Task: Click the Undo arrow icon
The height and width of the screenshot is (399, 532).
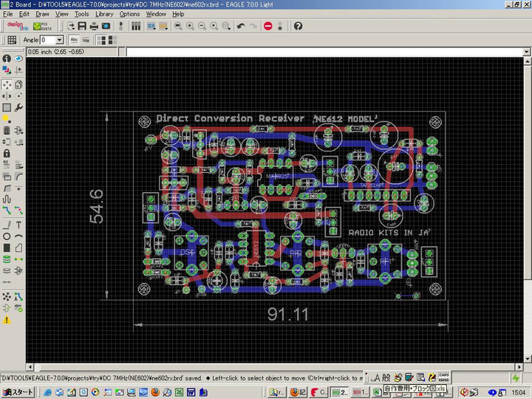Action: (x=240, y=26)
